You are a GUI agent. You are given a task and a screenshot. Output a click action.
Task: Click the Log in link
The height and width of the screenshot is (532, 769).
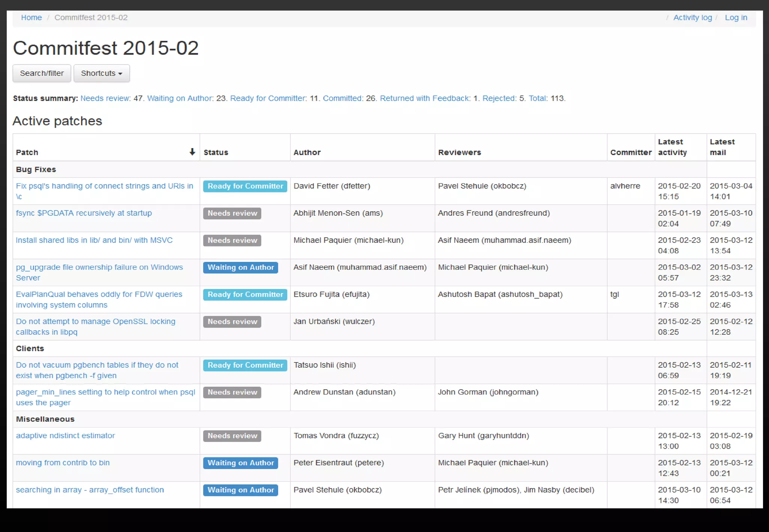click(x=736, y=18)
